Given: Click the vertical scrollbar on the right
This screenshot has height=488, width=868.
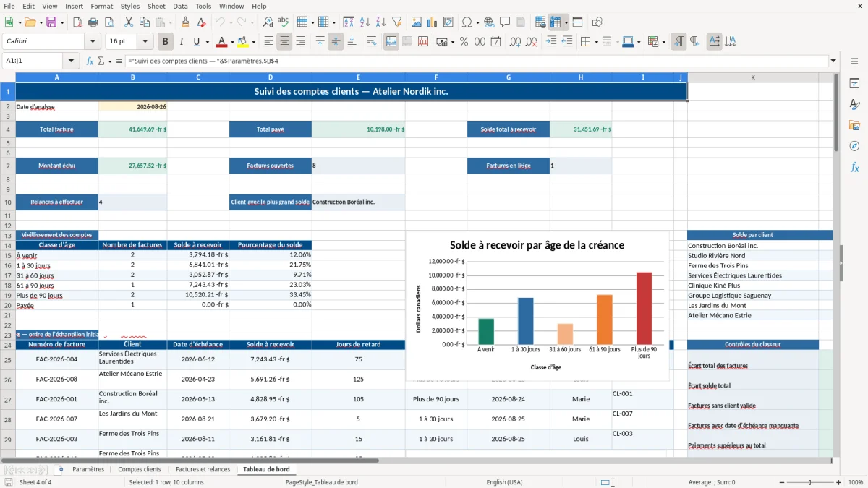Looking at the screenshot, I should point(836,265).
